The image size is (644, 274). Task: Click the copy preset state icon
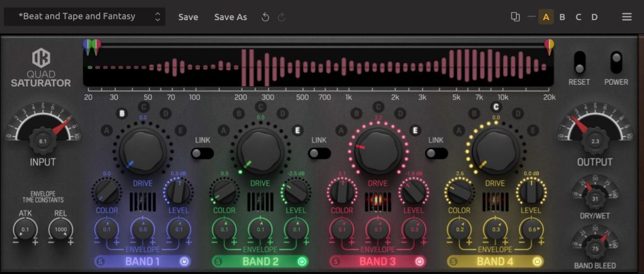coord(515,17)
